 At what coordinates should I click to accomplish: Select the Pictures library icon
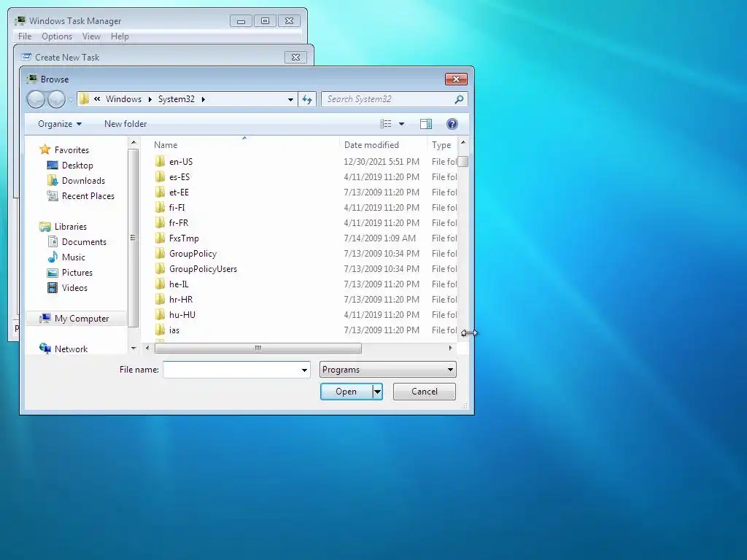click(x=53, y=273)
